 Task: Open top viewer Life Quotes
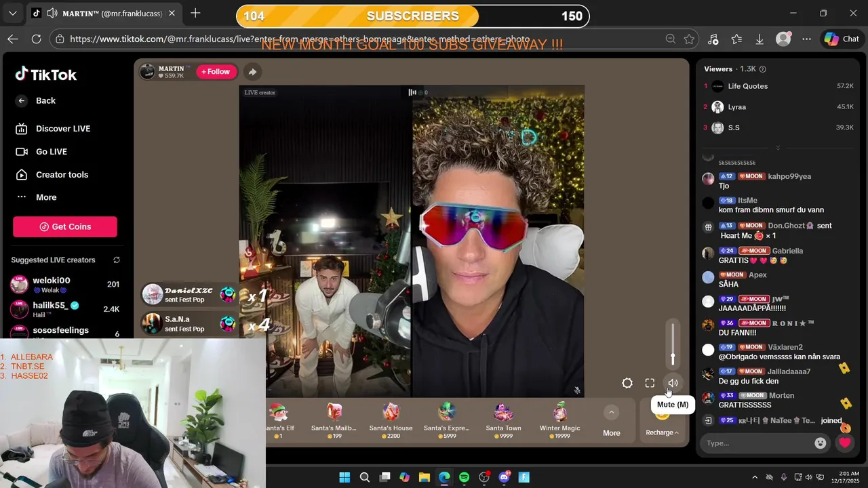point(778,86)
